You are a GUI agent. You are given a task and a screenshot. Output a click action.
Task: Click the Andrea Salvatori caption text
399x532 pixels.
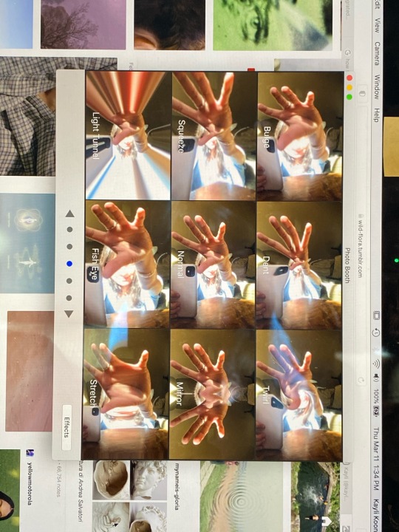click(x=81, y=492)
